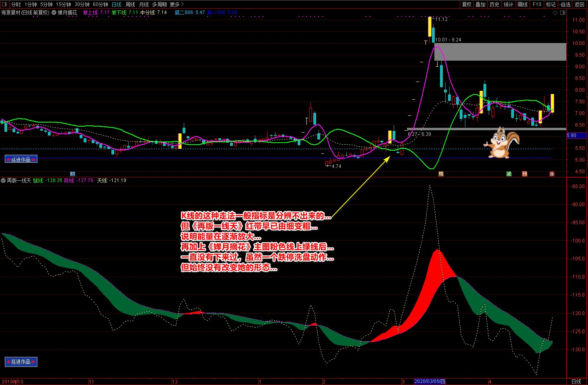588x385 pixels.
Task: Click the 减 event marker icon
Action: (x=509, y=174)
